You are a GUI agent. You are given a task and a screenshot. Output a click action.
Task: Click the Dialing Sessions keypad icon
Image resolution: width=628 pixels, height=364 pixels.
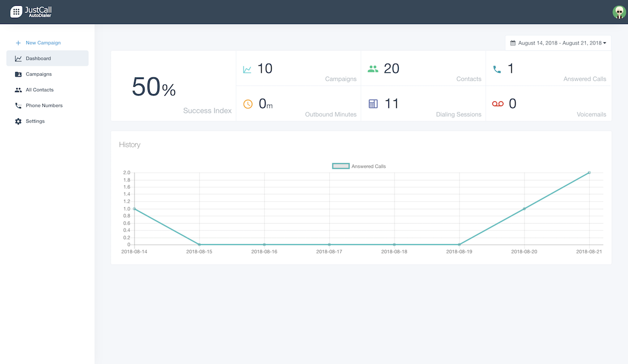[x=373, y=103]
